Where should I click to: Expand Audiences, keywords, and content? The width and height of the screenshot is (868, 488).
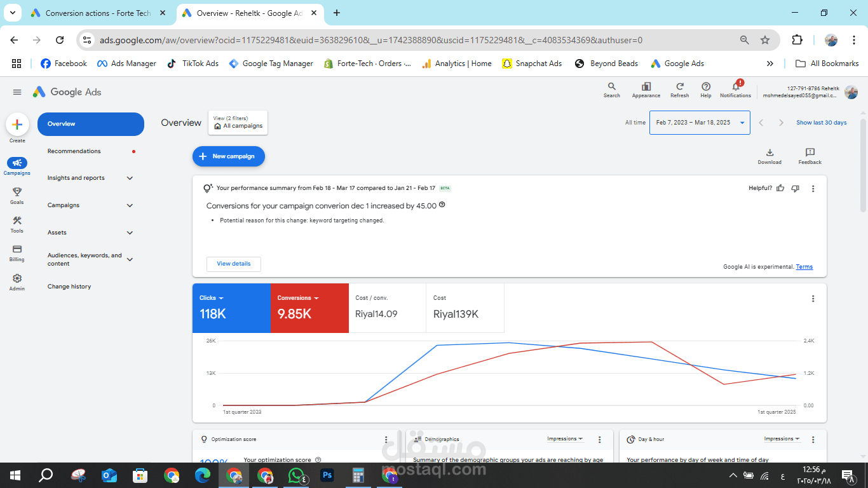click(x=130, y=259)
